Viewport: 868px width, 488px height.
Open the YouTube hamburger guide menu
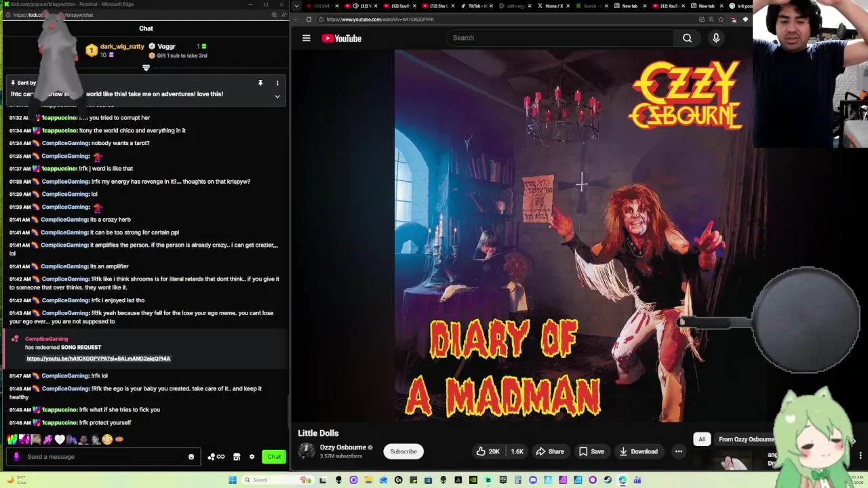click(x=307, y=38)
